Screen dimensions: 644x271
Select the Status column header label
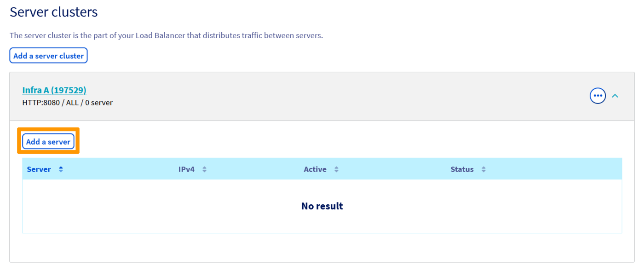(x=462, y=169)
